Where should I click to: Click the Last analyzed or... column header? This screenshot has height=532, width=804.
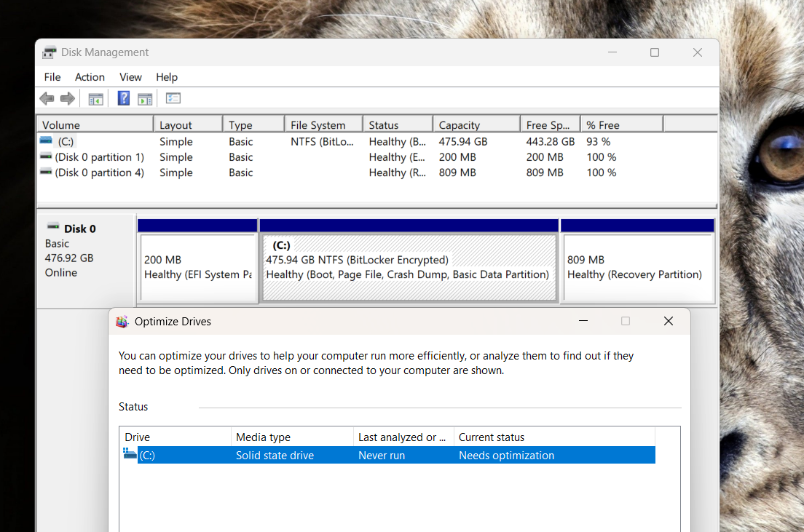point(403,437)
